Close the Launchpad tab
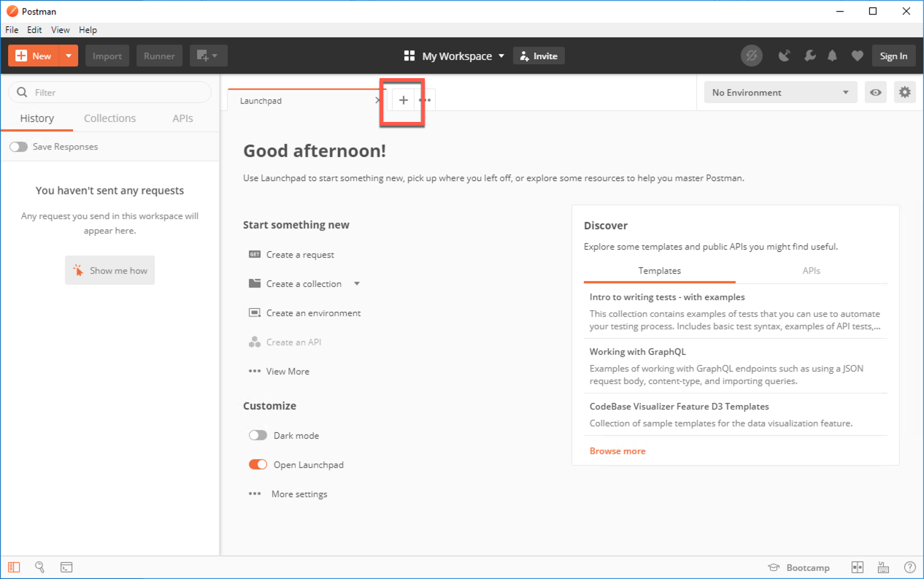This screenshot has height=579, width=924. (377, 101)
